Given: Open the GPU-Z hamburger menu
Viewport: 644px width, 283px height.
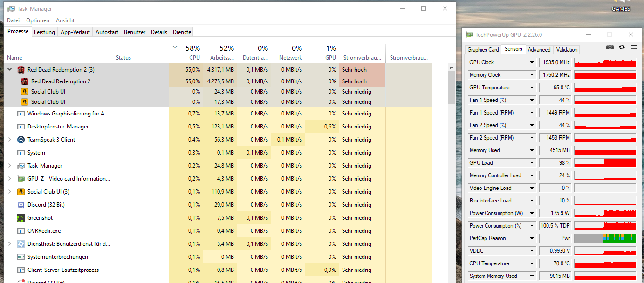Looking at the screenshot, I should point(634,47).
